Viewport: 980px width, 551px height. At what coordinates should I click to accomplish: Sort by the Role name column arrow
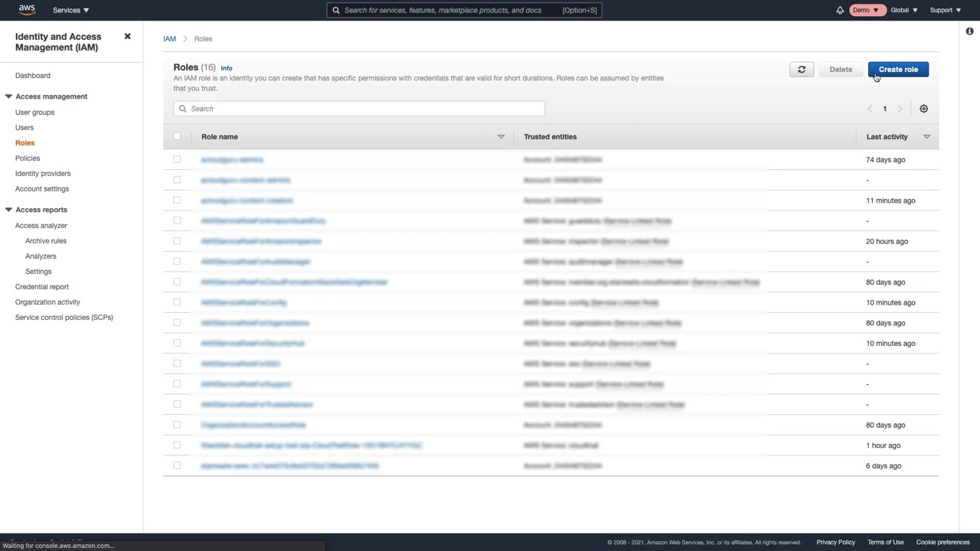(501, 137)
